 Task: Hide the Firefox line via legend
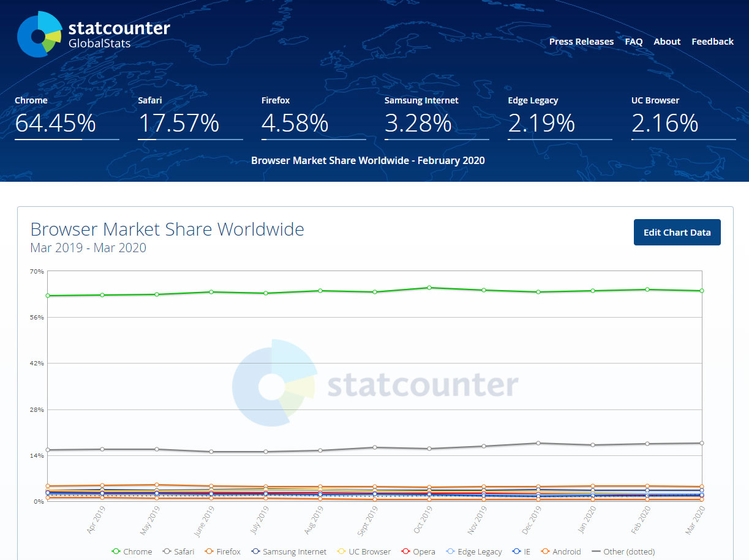click(222, 551)
